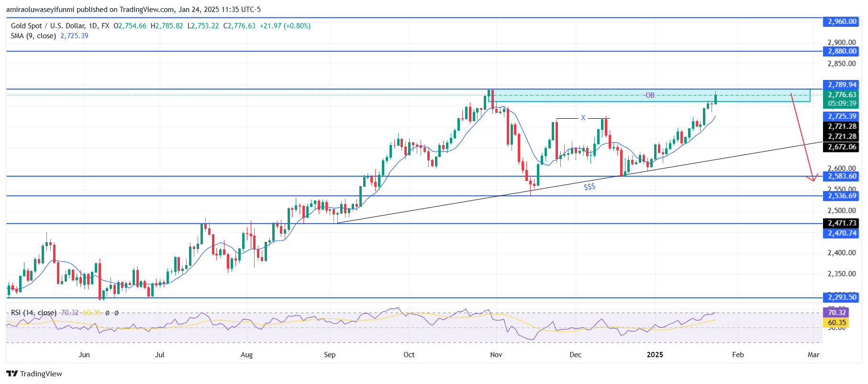868x384 pixels.
Task: Click the TradingView logo at bottom left
Action: tap(34, 373)
